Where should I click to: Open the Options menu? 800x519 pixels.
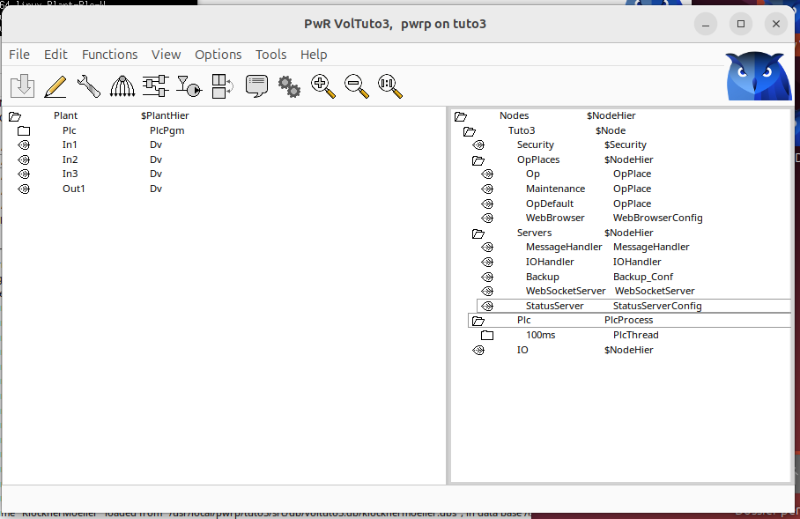point(218,54)
